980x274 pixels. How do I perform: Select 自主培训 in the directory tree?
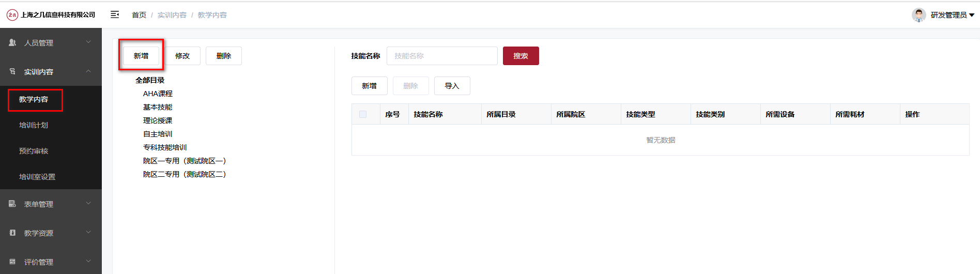[158, 134]
